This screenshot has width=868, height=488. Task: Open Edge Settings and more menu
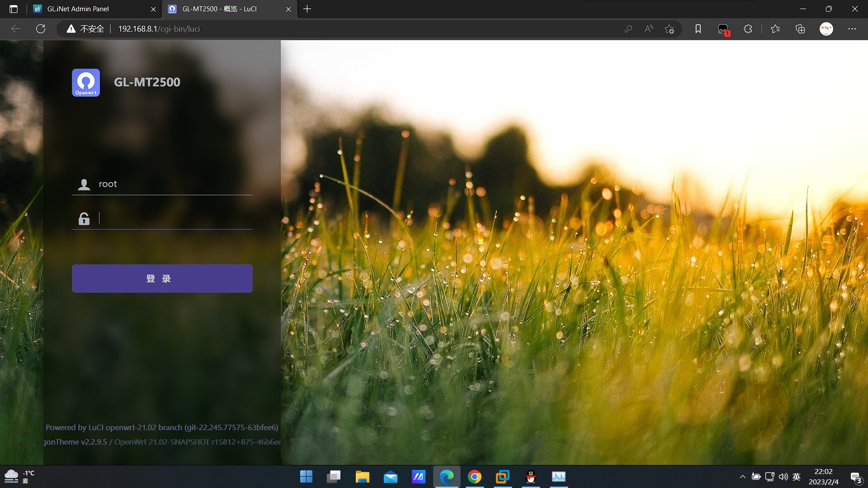852,29
